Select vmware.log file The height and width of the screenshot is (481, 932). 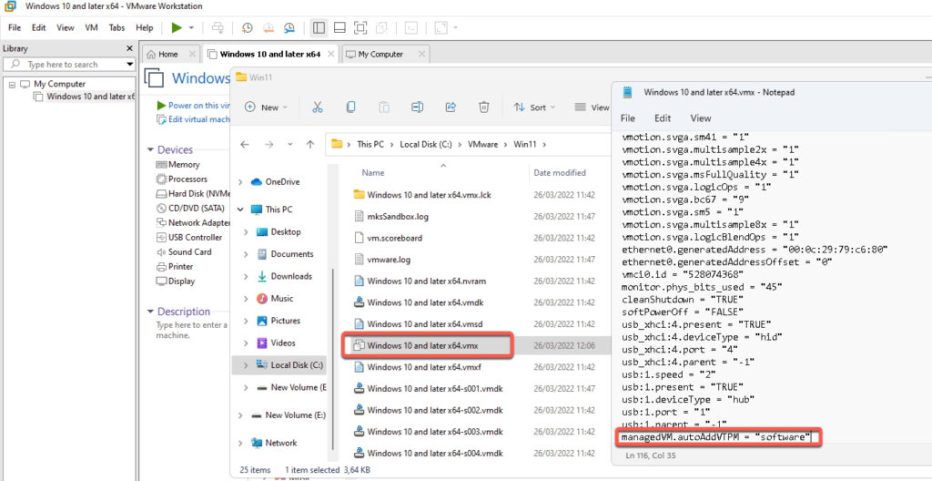tap(389, 260)
